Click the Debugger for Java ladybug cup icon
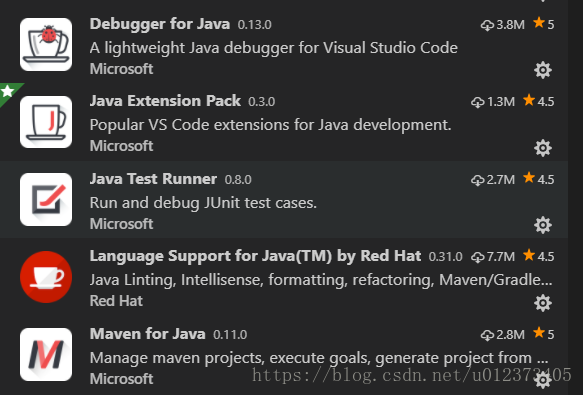Image resolution: width=583 pixels, height=395 pixels. (x=46, y=45)
